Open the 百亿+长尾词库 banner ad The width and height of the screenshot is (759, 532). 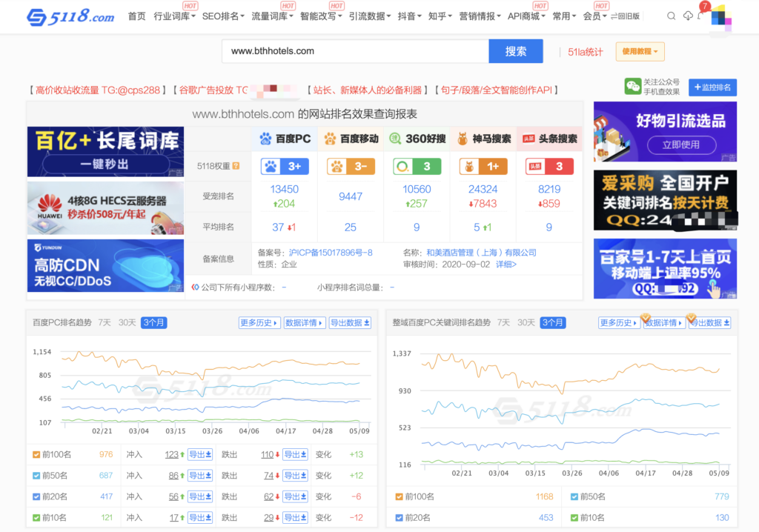(x=105, y=152)
